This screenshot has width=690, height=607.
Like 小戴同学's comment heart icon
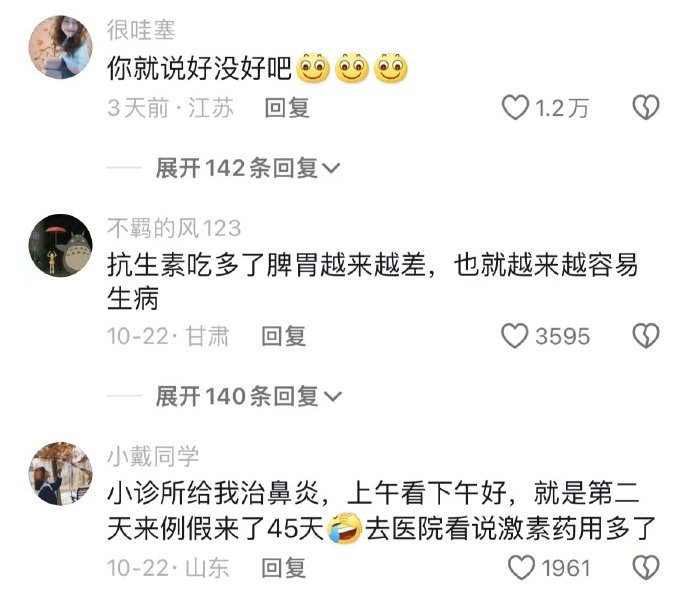point(521,568)
